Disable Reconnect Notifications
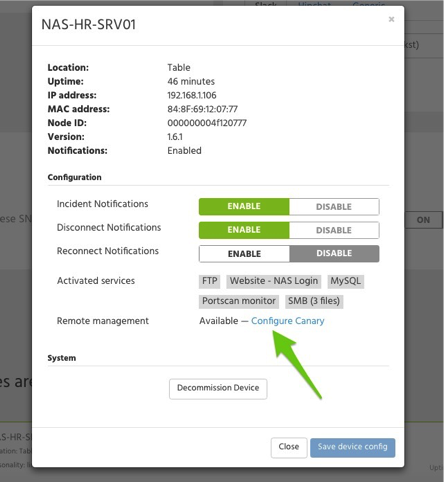 click(x=334, y=254)
